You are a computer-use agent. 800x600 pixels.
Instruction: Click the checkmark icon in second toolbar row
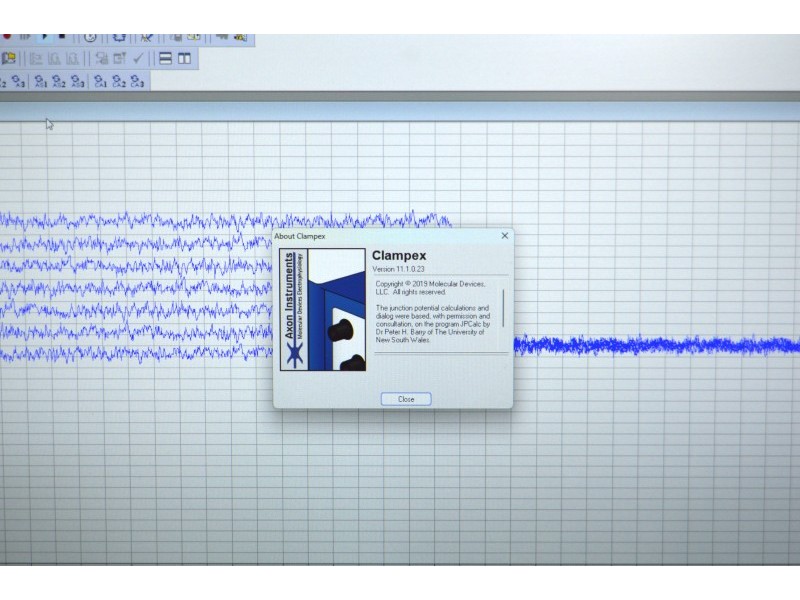point(139,59)
